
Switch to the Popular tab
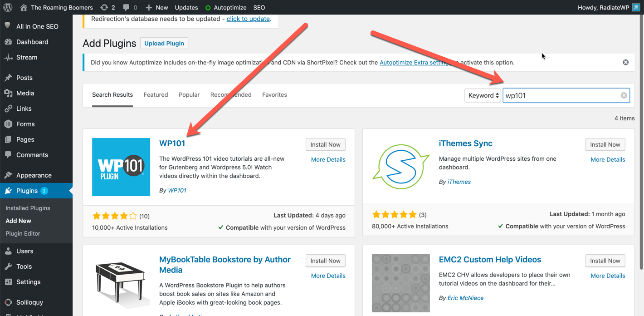[189, 95]
